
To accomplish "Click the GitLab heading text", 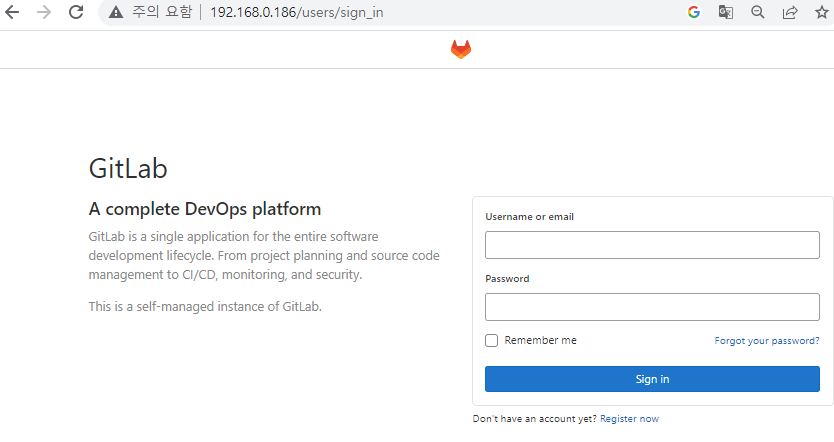I will (128, 169).
